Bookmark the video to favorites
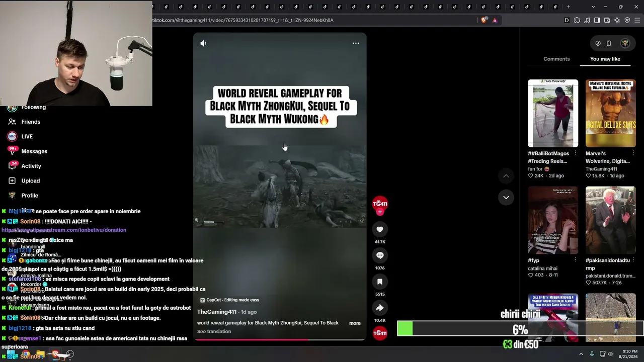The width and height of the screenshot is (644, 362). [380, 282]
